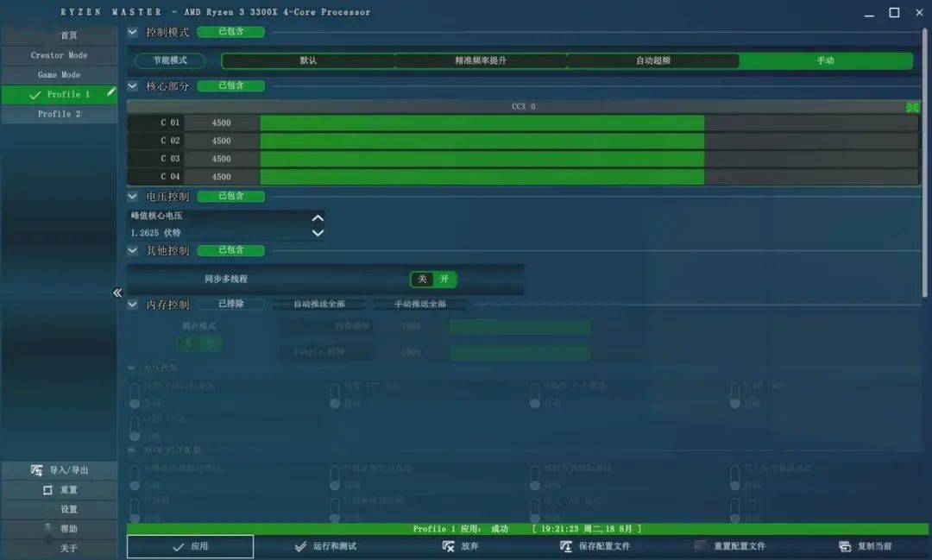Click the 运行和测试 button
932x560 pixels.
tap(325, 546)
